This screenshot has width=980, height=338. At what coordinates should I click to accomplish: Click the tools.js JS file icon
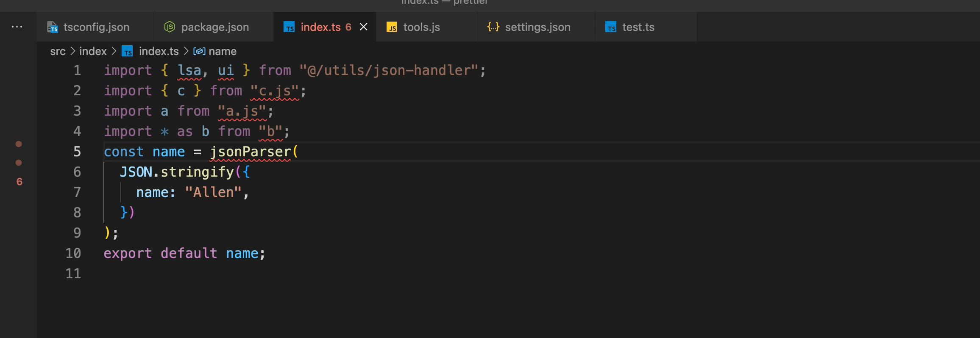(x=392, y=27)
